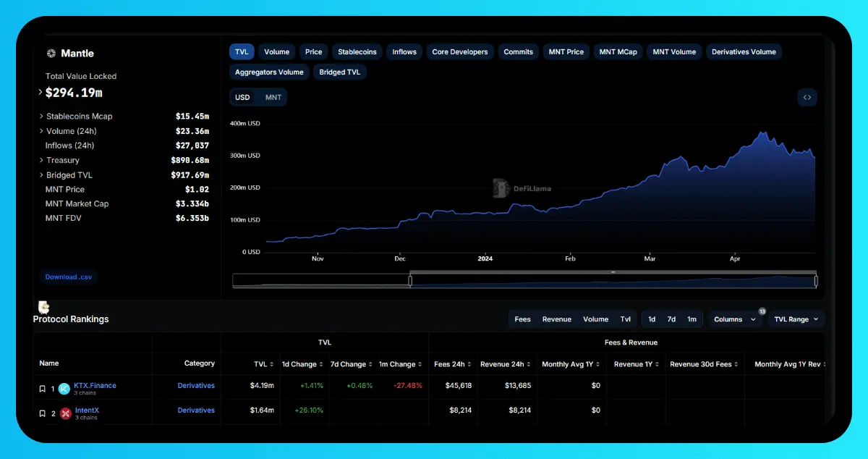The height and width of the screenshot is (459, 868).
Task: Click the left chart range handle
Action: tap(410, 281)
